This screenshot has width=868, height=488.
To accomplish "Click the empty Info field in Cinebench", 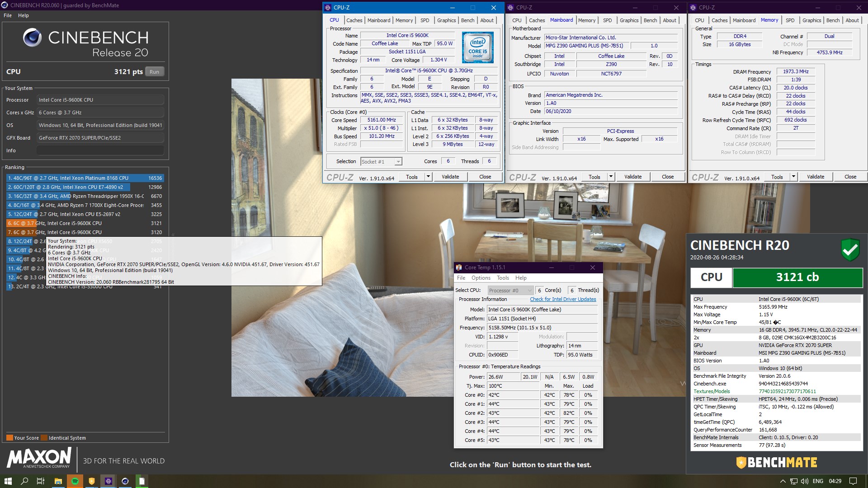I will point(100,150).
